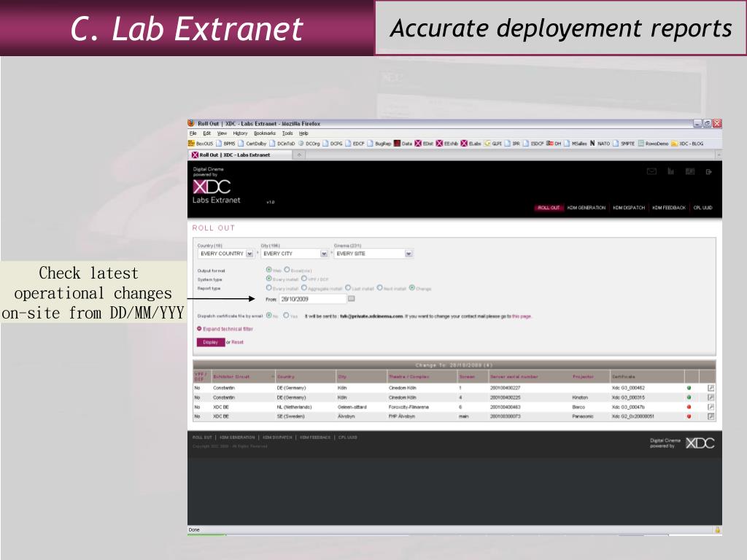Open the GLPI bookmark

coord(493,144)
